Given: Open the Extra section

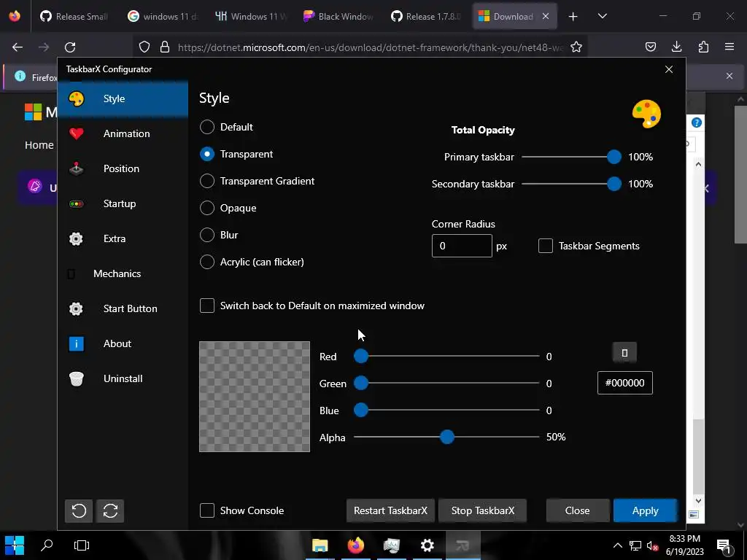Looking at the screenshot, I should click(x=123, y=238).
